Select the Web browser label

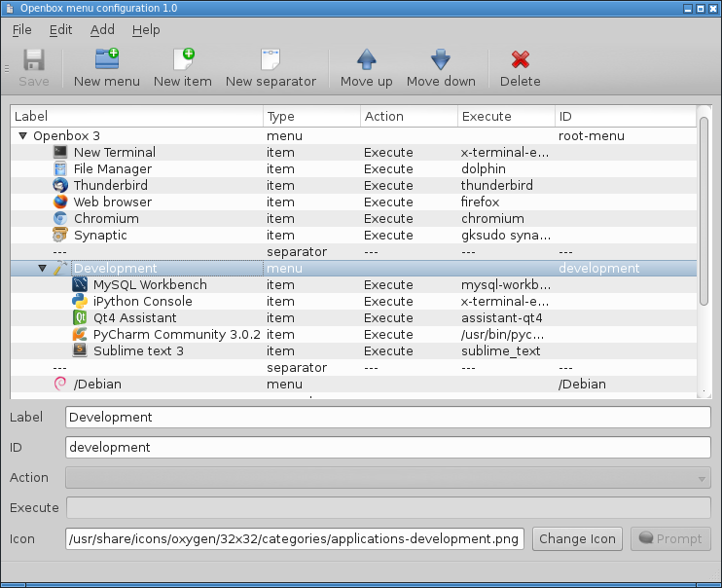click(113, 202)
